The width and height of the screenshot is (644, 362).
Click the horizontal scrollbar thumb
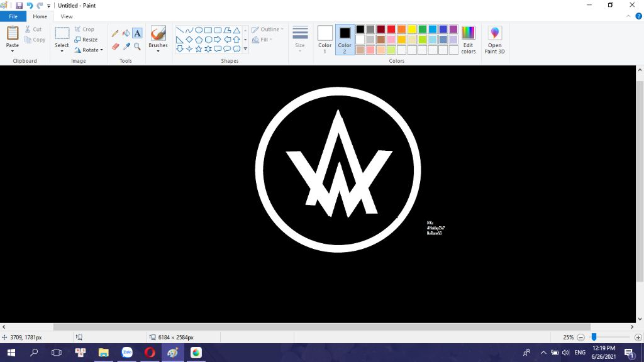321,327
